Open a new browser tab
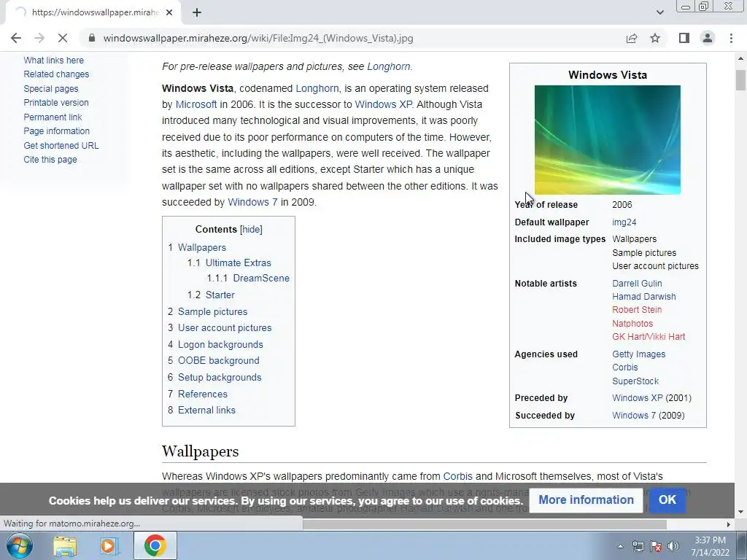The image size is (747, 560). 197,12
